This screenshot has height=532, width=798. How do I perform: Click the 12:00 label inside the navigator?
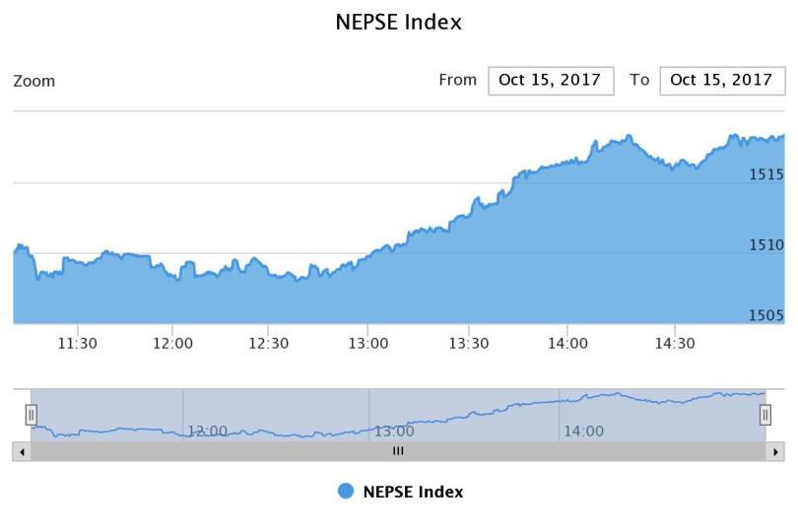click(207, 432)
